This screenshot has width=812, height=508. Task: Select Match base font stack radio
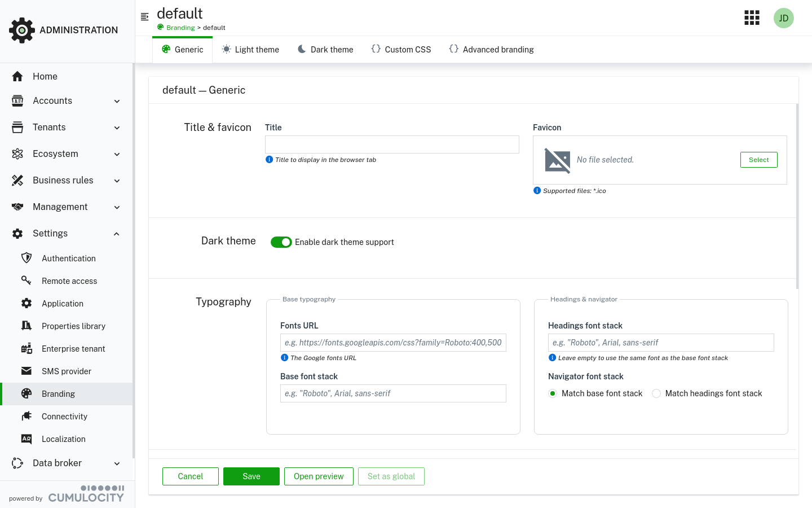pos(553,393)
